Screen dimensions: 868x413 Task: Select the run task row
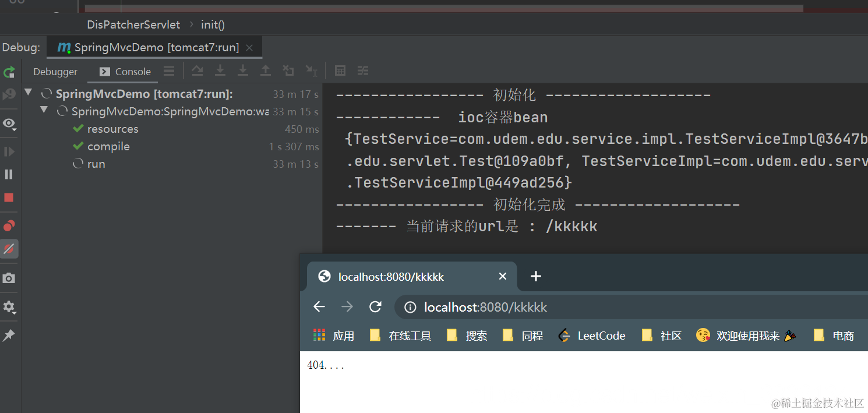click(x=172, y=164)
